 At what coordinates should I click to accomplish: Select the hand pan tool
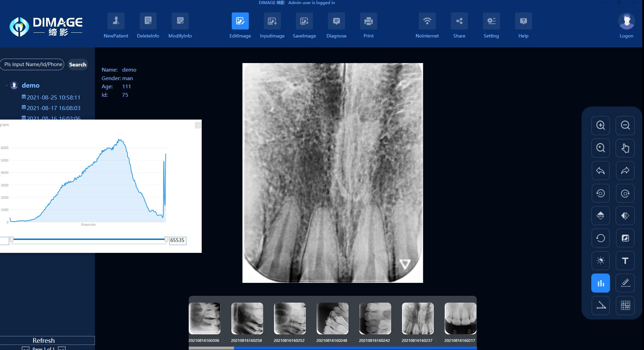(625, 148)
